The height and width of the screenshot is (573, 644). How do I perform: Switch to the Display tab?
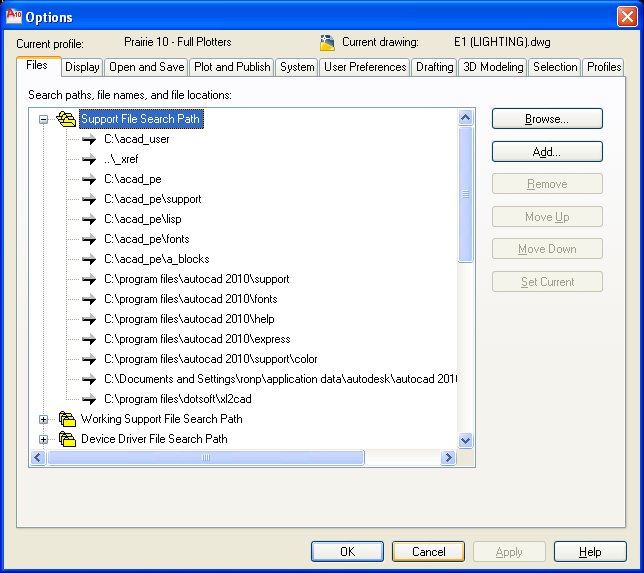point(82,67)
